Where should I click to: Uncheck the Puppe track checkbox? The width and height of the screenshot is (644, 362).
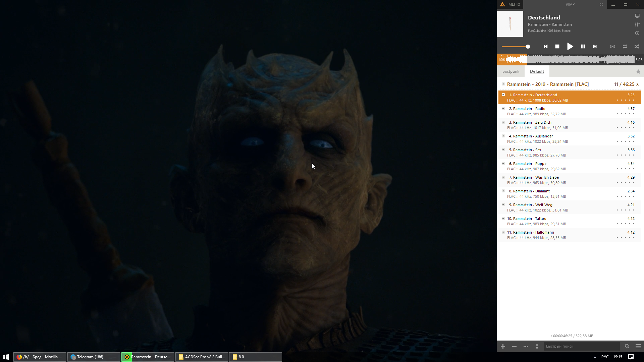pyautogui.click(x=503, y=164)
